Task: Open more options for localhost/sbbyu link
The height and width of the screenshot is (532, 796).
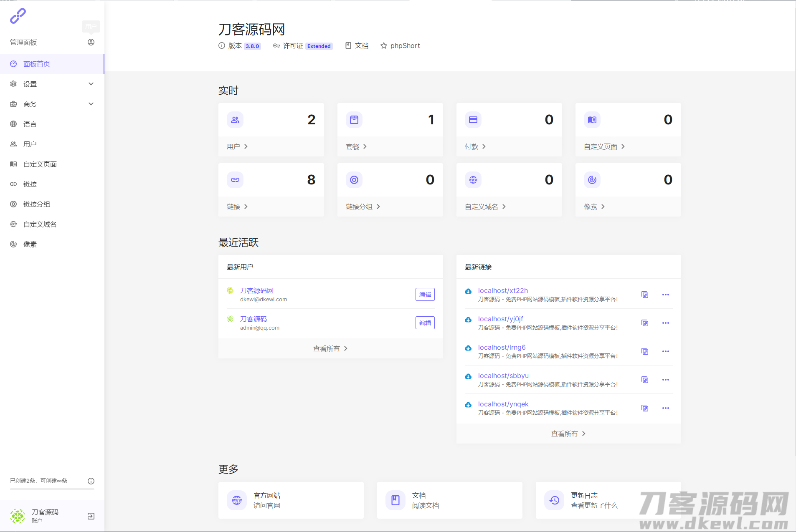Action: click(x=666, y=380)
